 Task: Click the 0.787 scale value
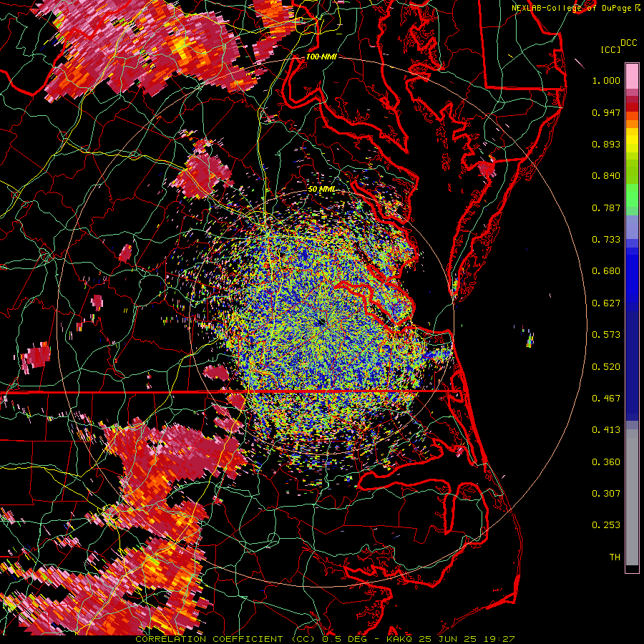[x=606, y=208]
